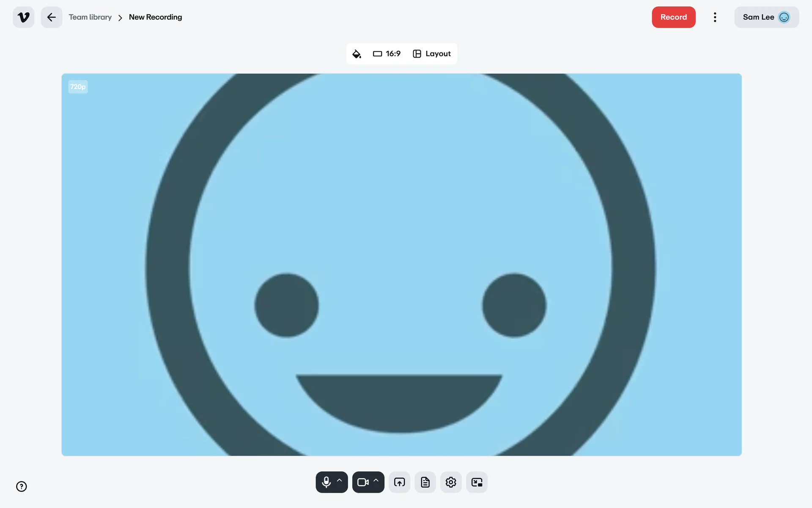The width and height of the screenshot is (812, 508).
Task: Click the Vimeo logo icon
Action: pos(24,17)
